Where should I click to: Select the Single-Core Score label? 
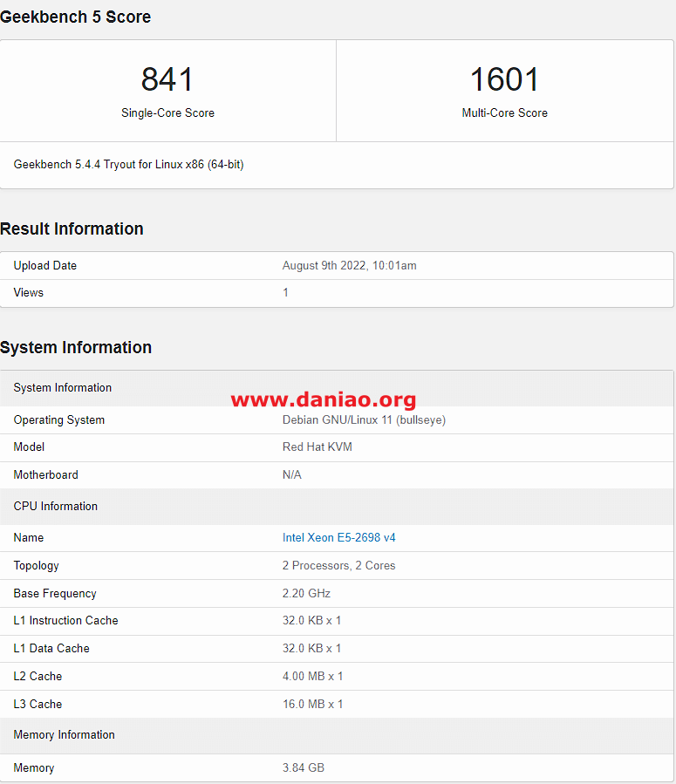tap(167, 113)
